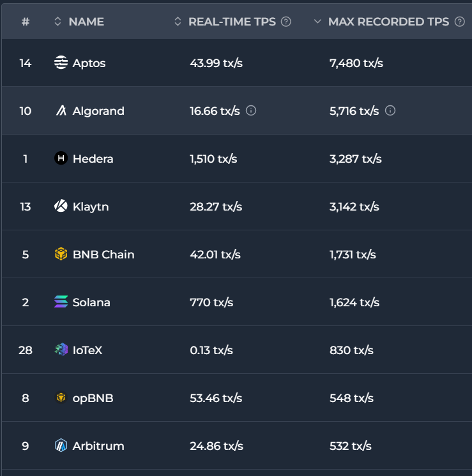Click info icon beside Algorand 16.66 tx/s
This screenshot has width=472, height=476.
pyautogui.click(x=251, y=110)
